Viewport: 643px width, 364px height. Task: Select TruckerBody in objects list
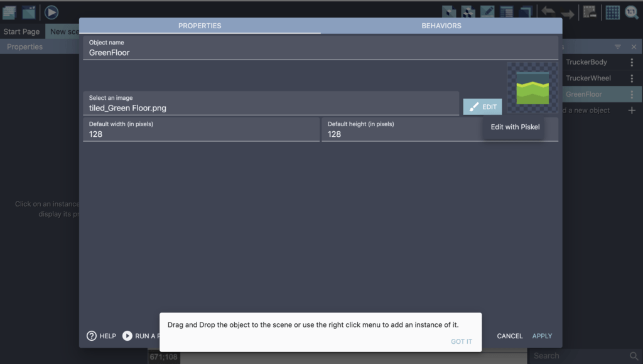tap(586, 62)
